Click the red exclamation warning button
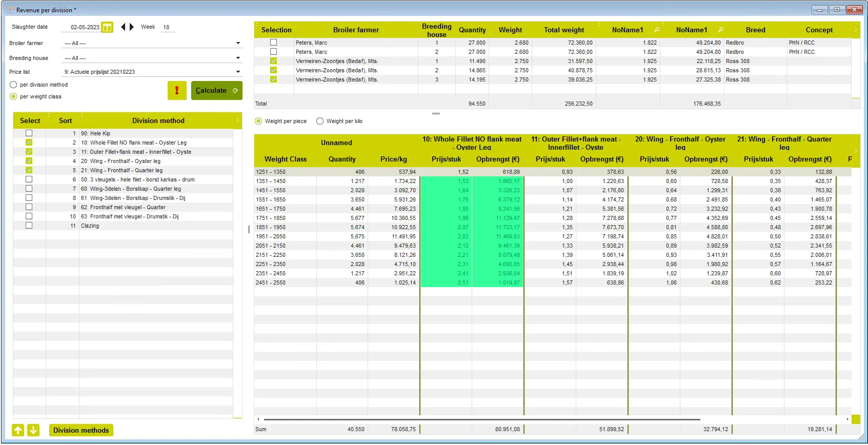Image resolution: width=868 pixels, height=445 pixels. [177, 91]
